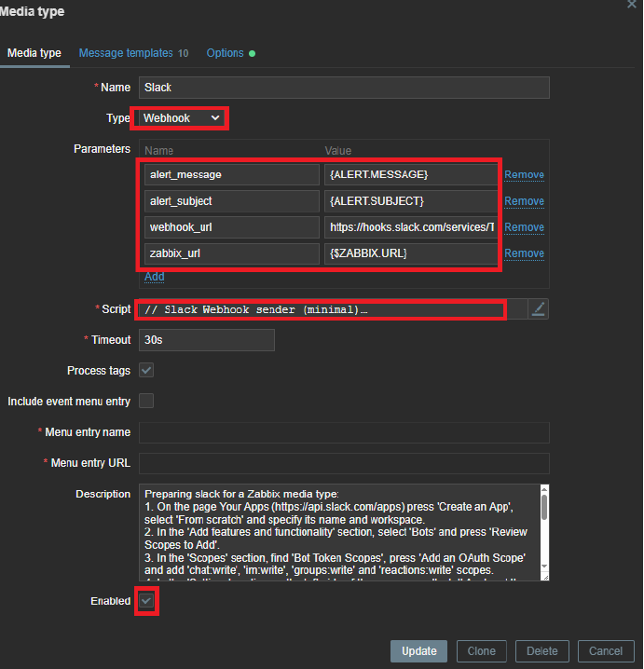The image size is (644, 669).
Task: Grab Description textarea resize handle
Action: pos(545,577)
